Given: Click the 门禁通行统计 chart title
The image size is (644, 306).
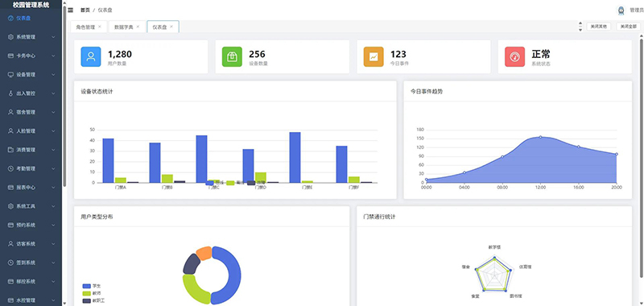Looking at the screenshot, I should [x=379, y=217].
